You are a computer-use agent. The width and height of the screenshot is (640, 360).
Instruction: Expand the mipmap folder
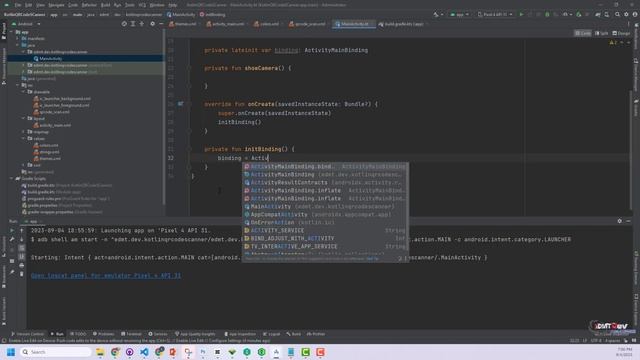(x=24, y=132)
